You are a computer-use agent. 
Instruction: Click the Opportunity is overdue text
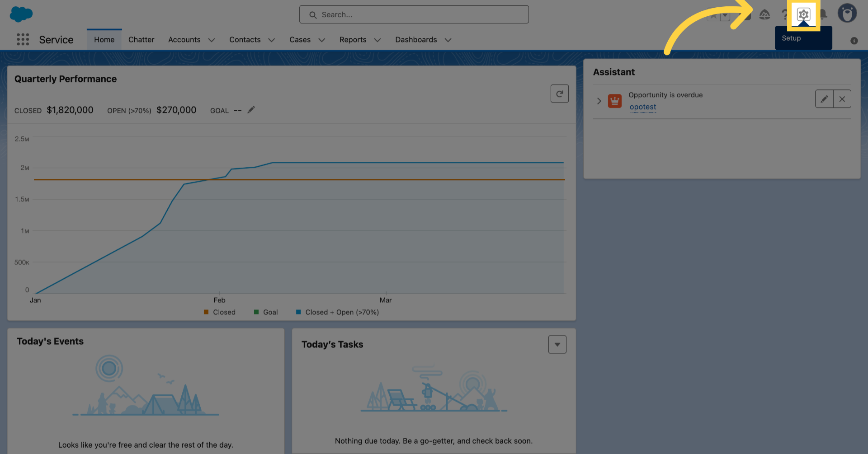click(665, 95)
